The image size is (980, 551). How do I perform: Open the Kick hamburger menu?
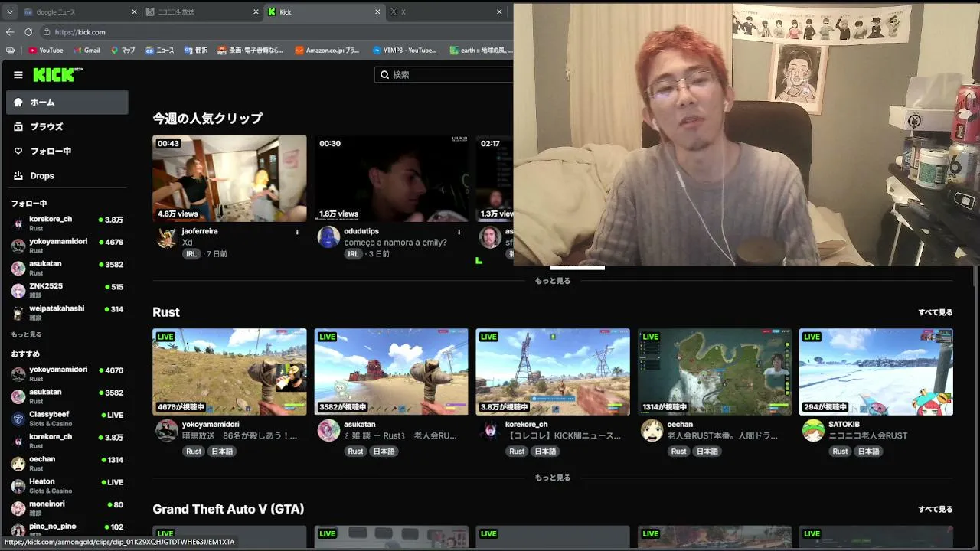[x=18, y=75]
